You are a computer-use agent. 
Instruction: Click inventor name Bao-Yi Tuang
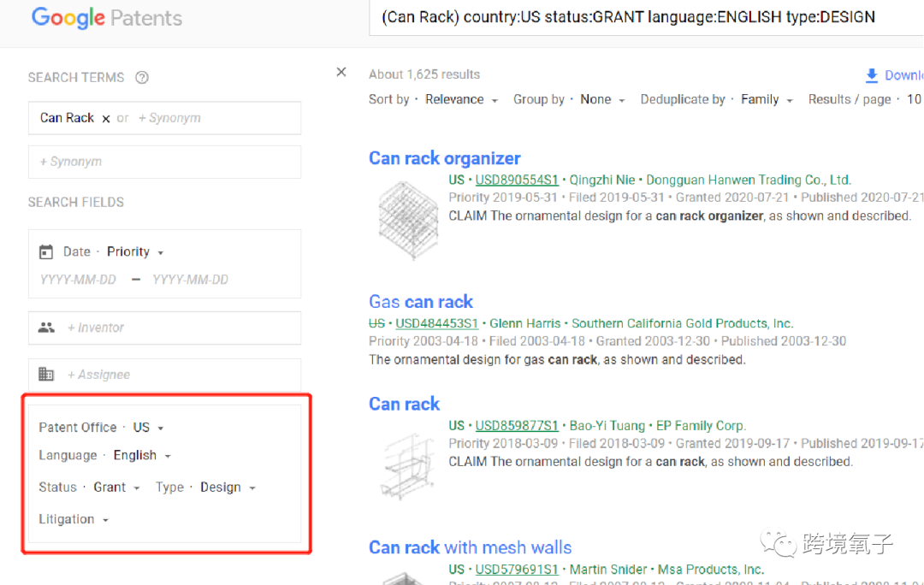(x=607, y=425)
